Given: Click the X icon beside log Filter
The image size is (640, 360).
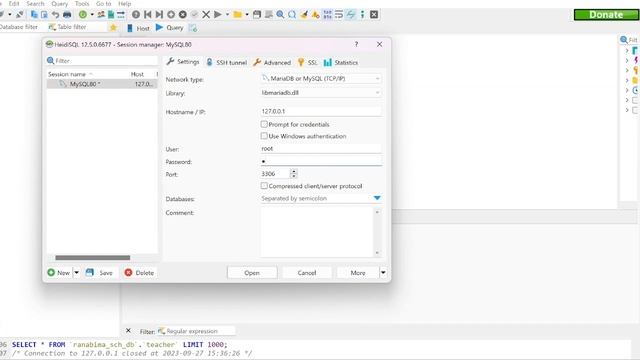Looking at the screenshot, I should point(128,331).
